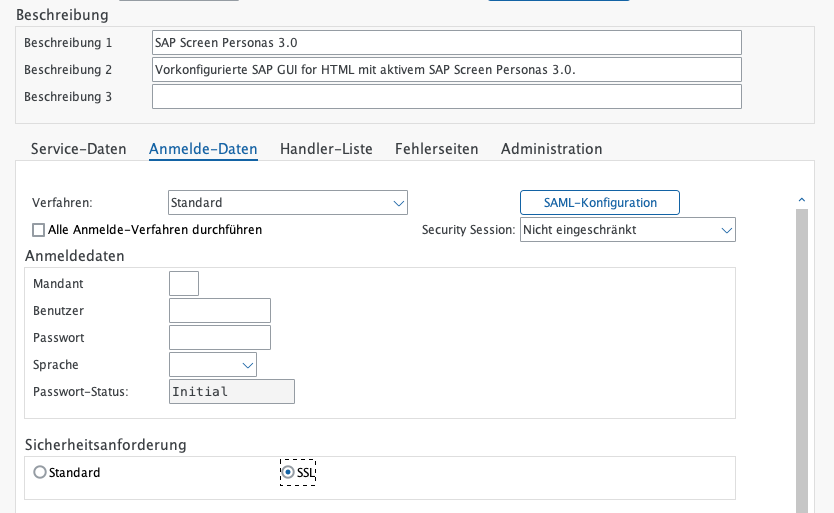Screen dimensions: 834x513
Task: Click into the Beschreibung 2 field
Action: 446,70
